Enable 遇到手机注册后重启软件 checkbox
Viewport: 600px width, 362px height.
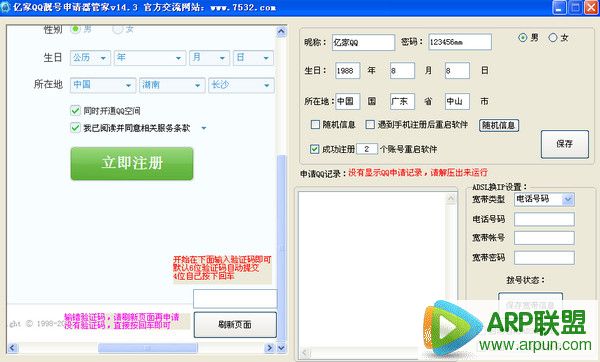[370, 124]
